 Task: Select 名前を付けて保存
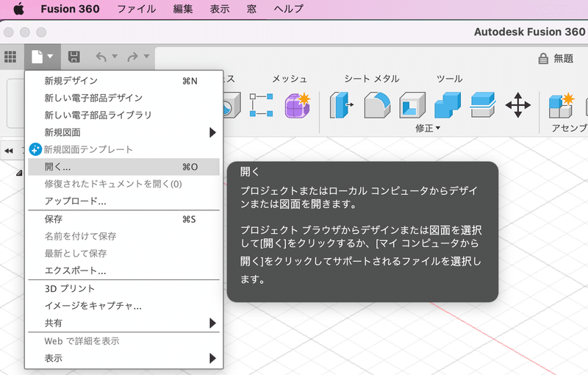(123, 236)
